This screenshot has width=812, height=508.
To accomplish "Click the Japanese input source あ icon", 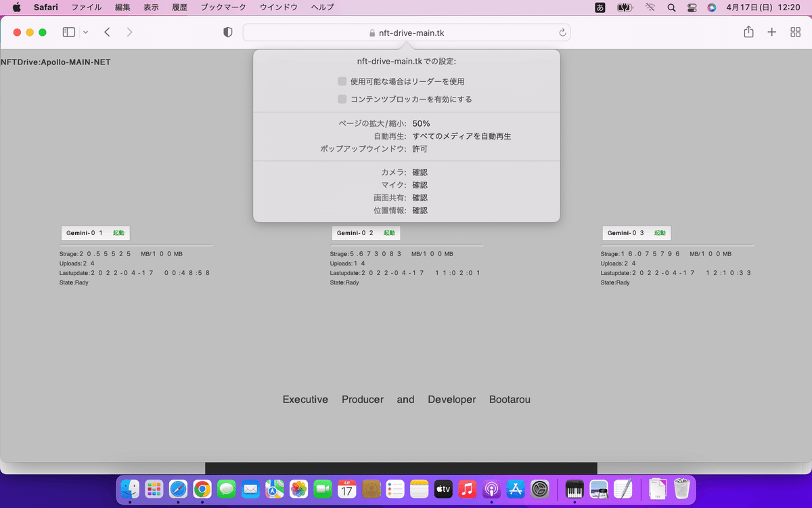I will coord(600,7).
